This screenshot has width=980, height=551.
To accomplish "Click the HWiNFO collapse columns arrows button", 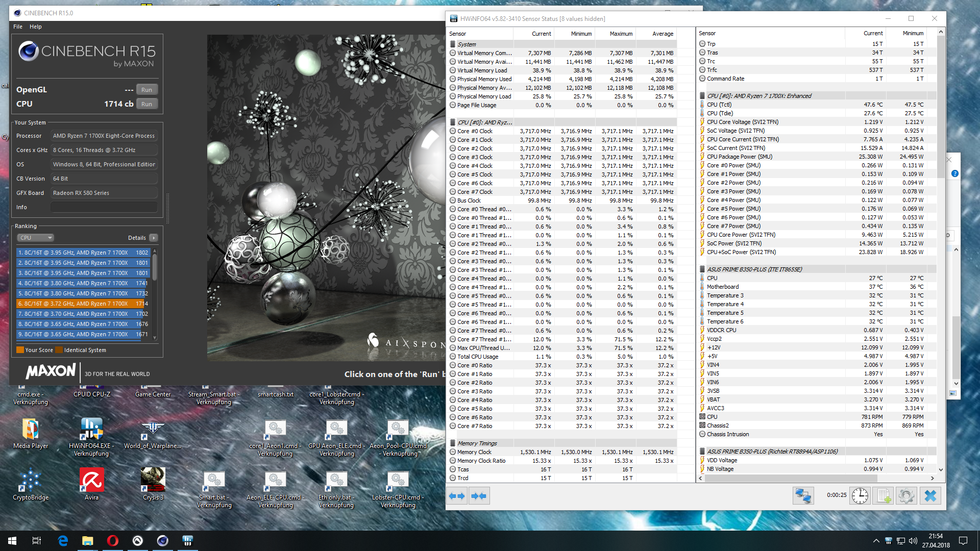I will tap(479, 496).
